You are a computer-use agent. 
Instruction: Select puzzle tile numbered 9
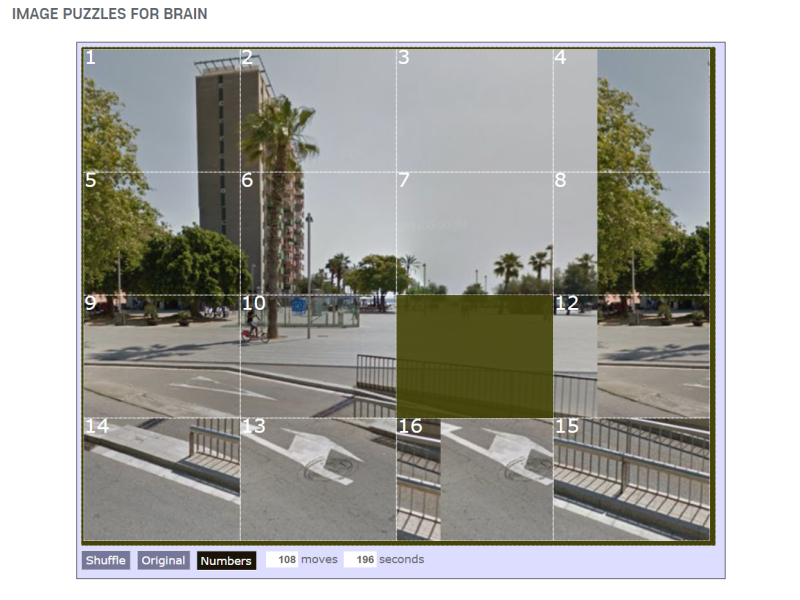pos(161,356)
